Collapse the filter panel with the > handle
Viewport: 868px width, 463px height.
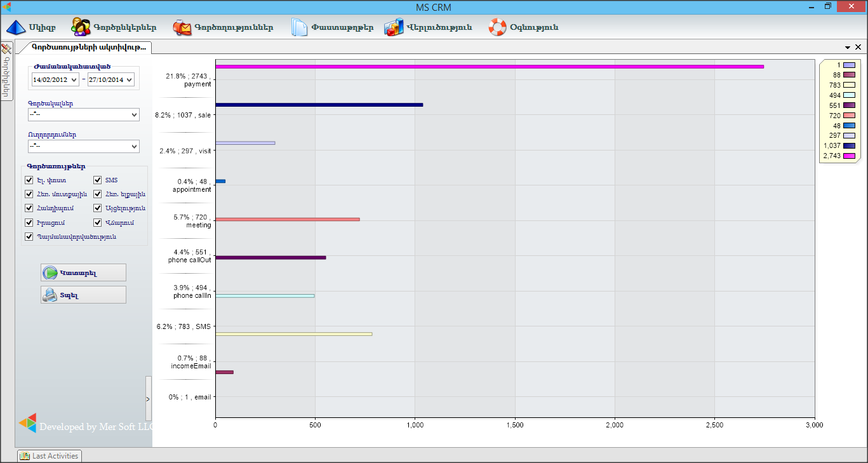tap(148, 399)
